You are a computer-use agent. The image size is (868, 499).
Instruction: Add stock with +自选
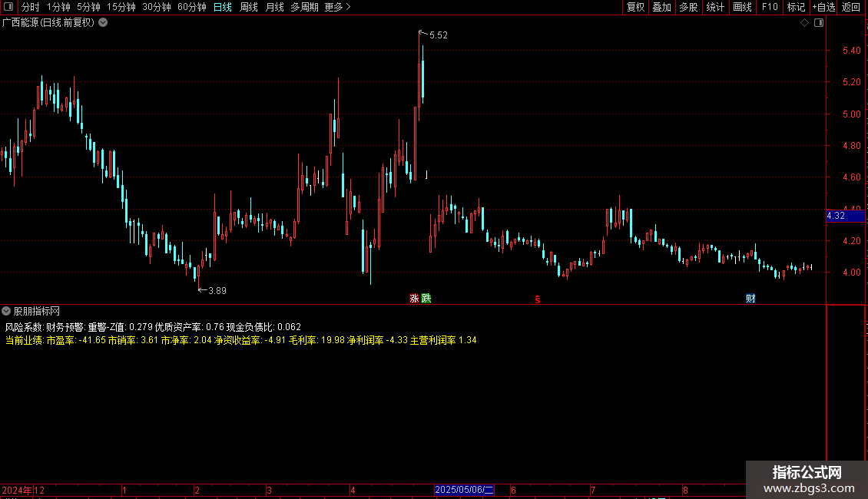[x=823, y=7]
